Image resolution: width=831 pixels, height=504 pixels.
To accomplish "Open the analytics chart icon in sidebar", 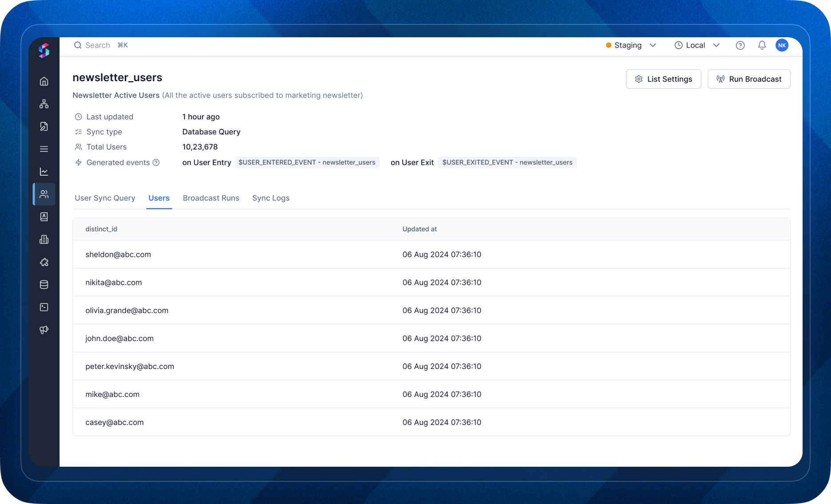I will [x=44, y=172].
